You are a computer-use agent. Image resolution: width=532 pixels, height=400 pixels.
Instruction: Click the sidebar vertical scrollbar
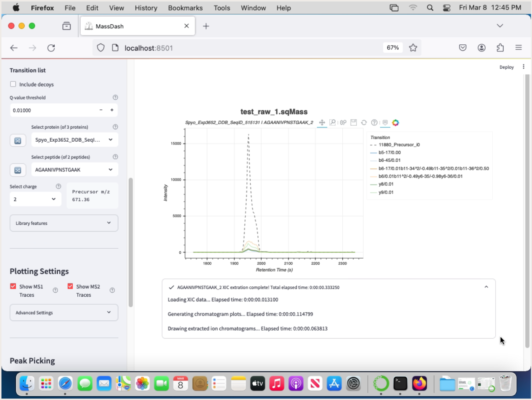pos(131,242)
